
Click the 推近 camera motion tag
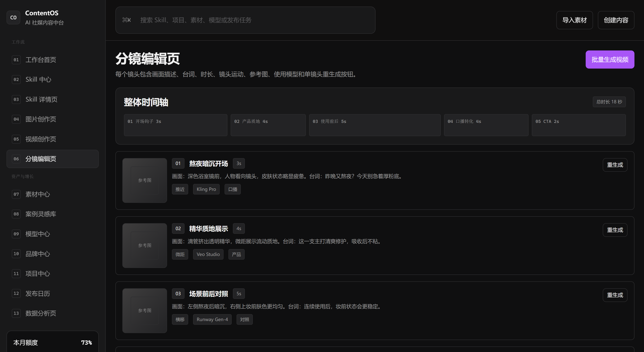click(180, 189)
